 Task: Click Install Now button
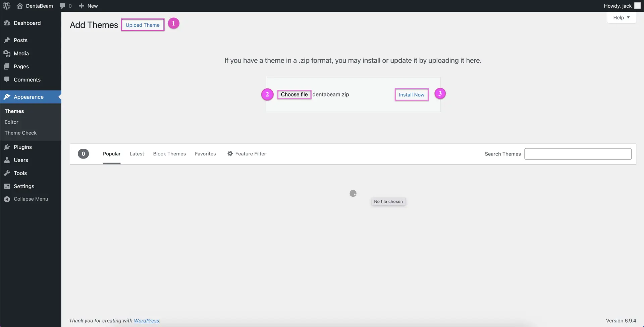coord(412,95)
